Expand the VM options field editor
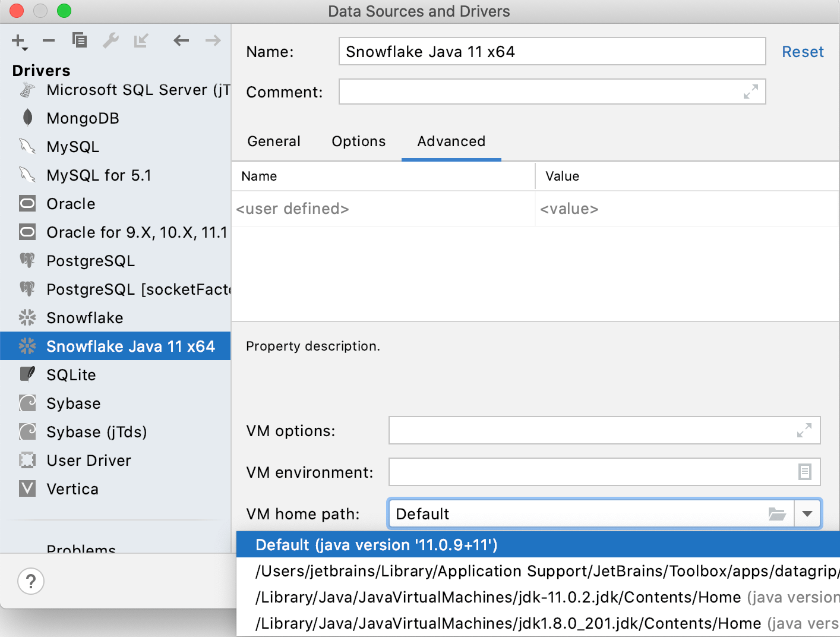The image size is (840, 637). 805,430
